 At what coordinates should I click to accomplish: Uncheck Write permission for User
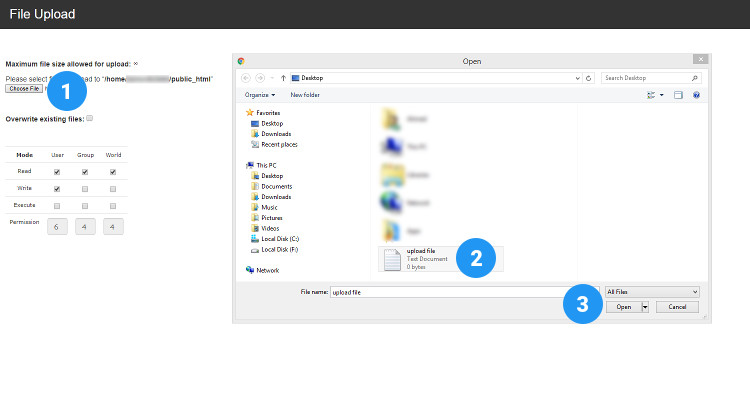pyautogui.click(x=57, y=189)
